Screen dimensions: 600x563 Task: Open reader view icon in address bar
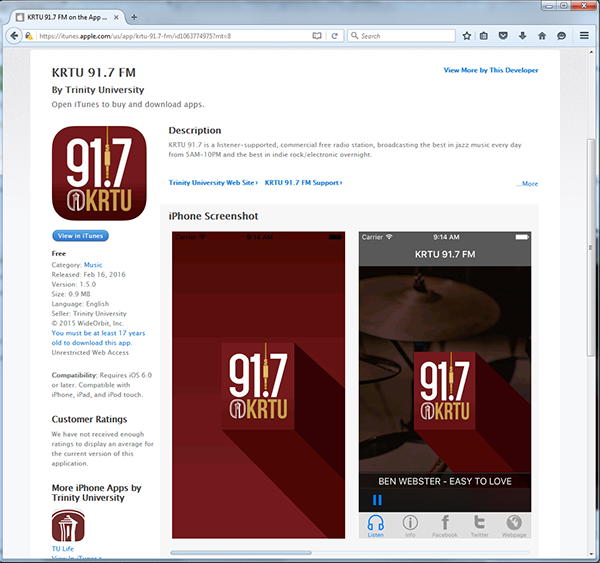pyautogui.click(x=317, y=36)
